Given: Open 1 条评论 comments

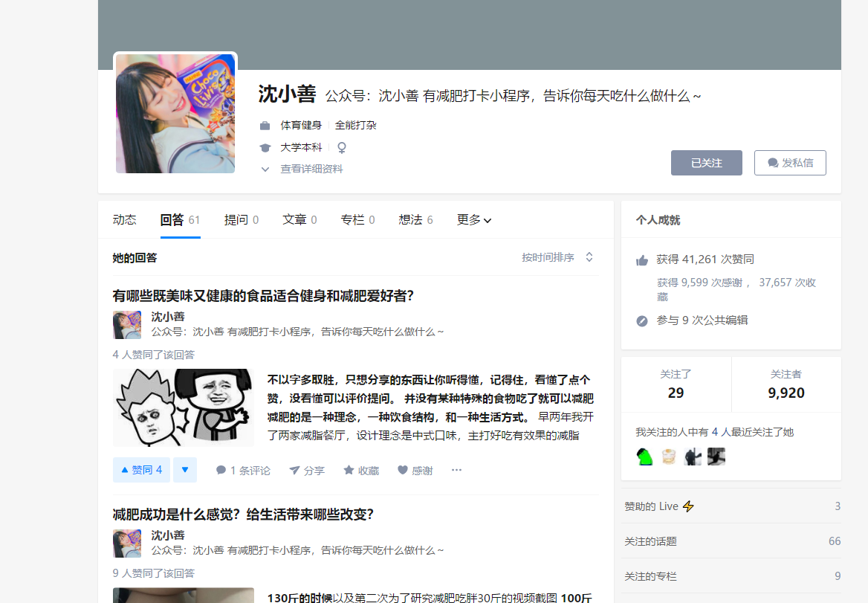Looking at the screenshot, I should 243,471.
